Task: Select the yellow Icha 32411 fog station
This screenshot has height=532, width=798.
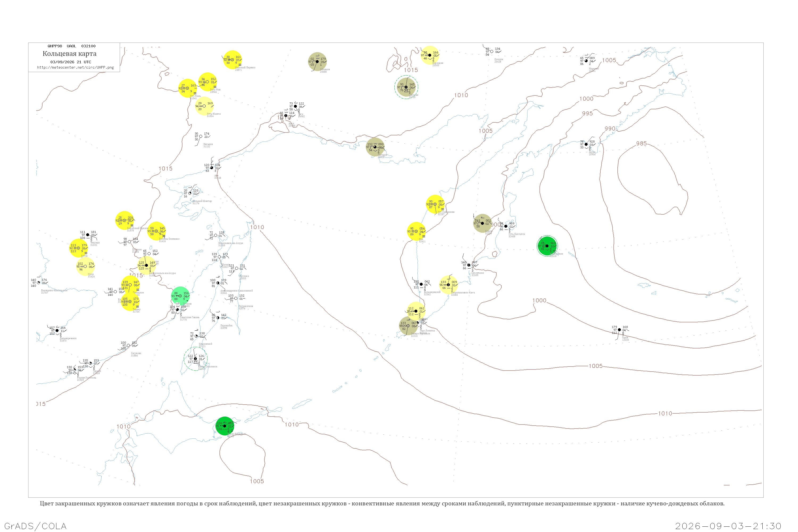Action: [x=416, y=231]
